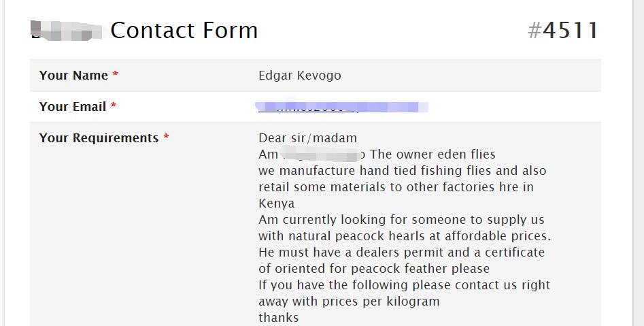
Task: Click the blurred logo beside Contact Form
Action: click(67, 31)
